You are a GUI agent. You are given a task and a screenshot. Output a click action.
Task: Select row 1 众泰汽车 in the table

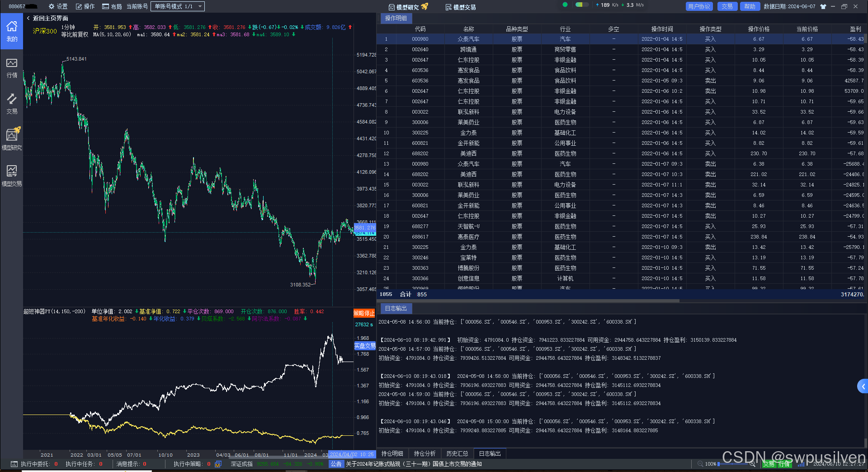[x=621, y=39]
